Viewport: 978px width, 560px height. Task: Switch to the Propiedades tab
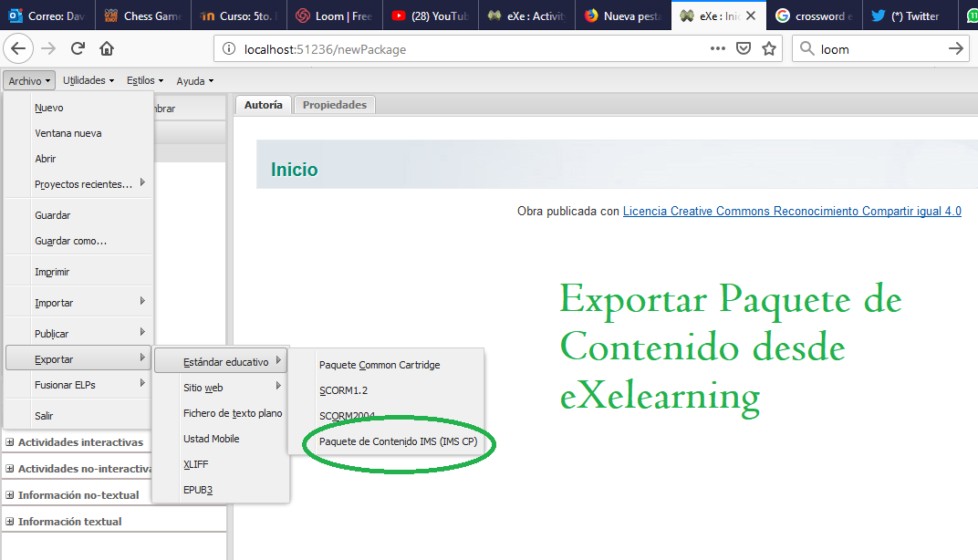[x=334, y=105]
